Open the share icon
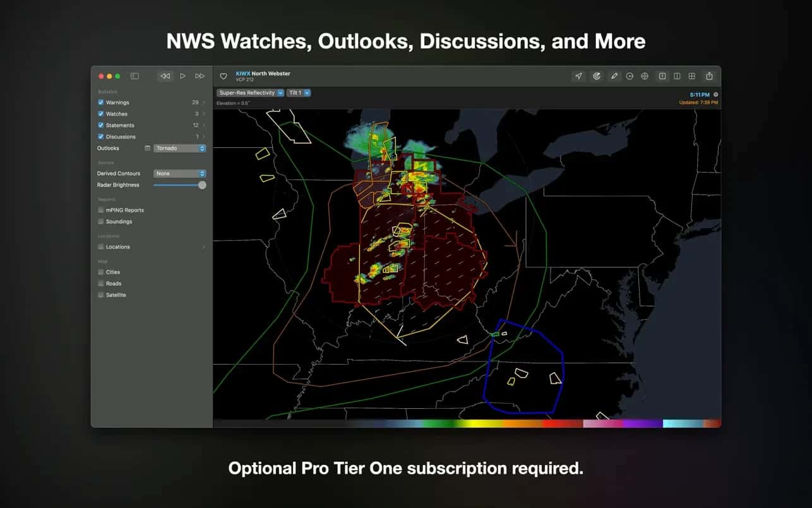The height and width of the screenshot is (508, 812). pyautogui.click(x=709, y=76)
